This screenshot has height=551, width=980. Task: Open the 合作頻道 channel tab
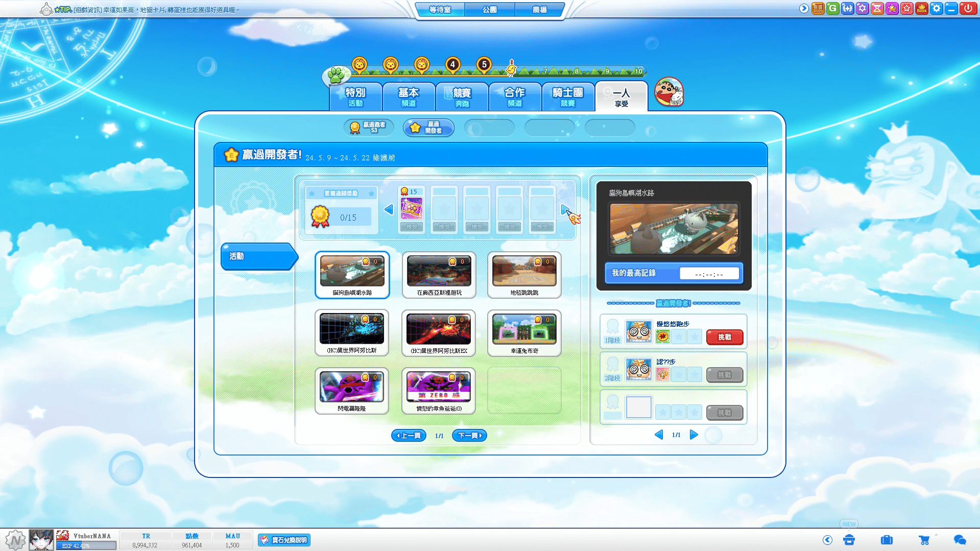(x=515, y=97)
